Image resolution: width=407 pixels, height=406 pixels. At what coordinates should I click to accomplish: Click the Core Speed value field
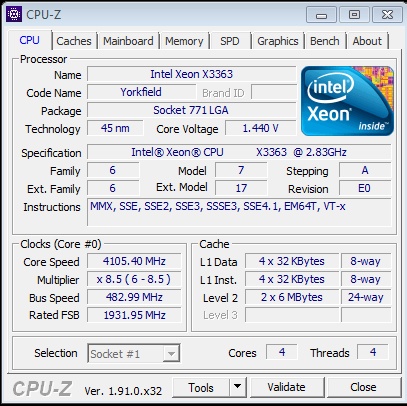pyautogui.click(x=134, y=261)
